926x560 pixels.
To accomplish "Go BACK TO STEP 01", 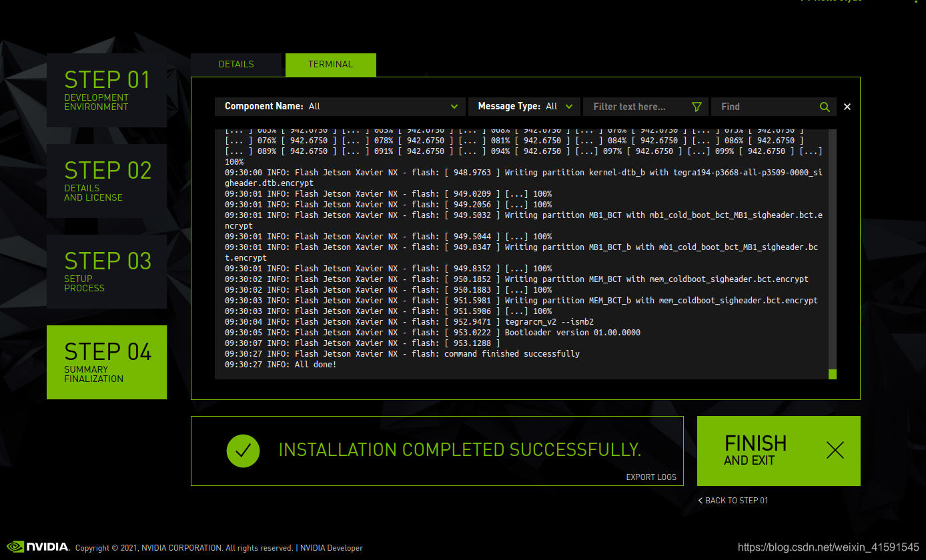I will coord(733,501).
